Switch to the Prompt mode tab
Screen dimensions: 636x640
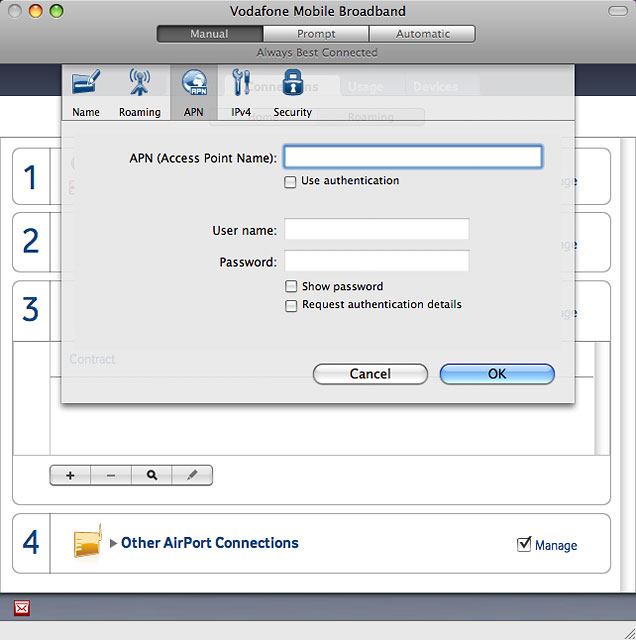316,34
